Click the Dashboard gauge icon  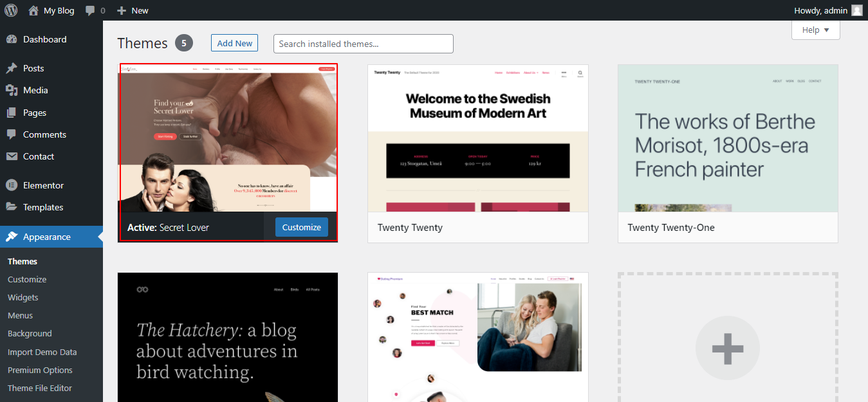[x=12, y=39]
